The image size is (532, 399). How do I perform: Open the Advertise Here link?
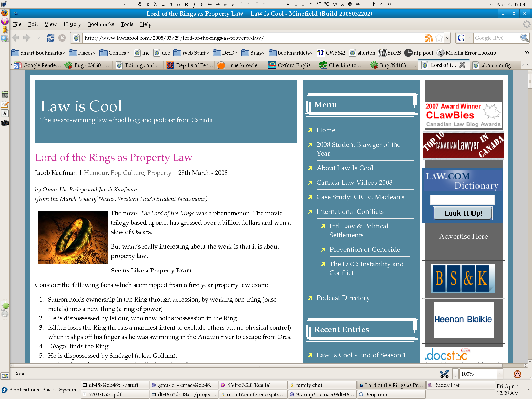pyautogui.click(x=463, y=236)
